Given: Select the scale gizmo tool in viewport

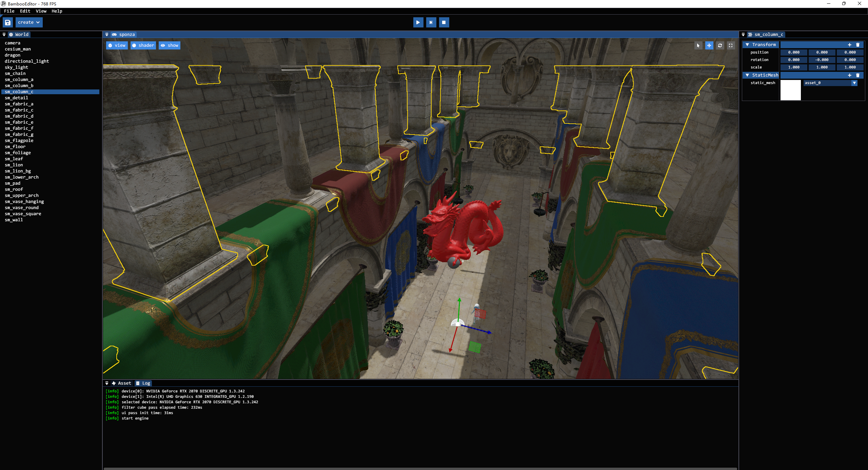Looking at the screenshot, I should click(731, 45).
